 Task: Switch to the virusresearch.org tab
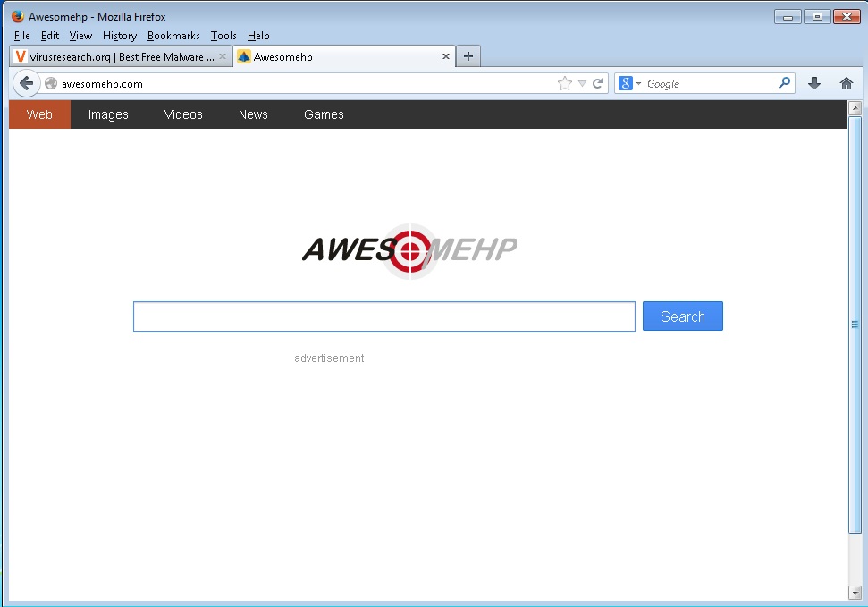[x=121, y=56]
